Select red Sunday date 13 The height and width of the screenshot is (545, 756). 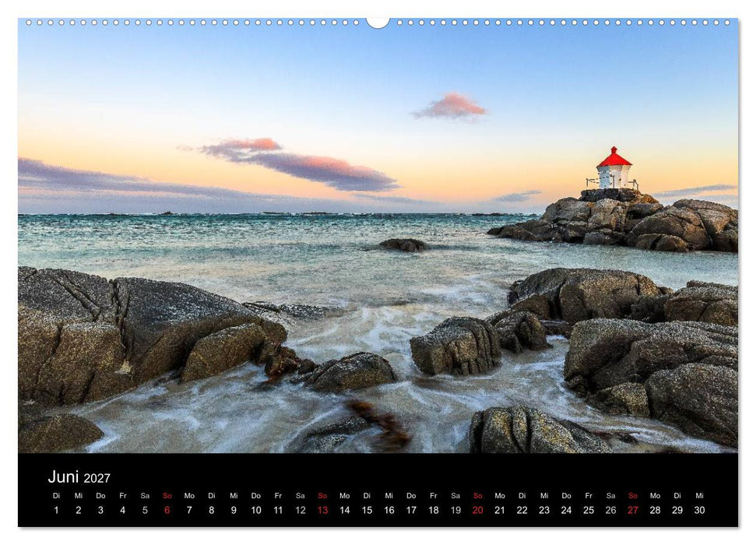point(322,510)
